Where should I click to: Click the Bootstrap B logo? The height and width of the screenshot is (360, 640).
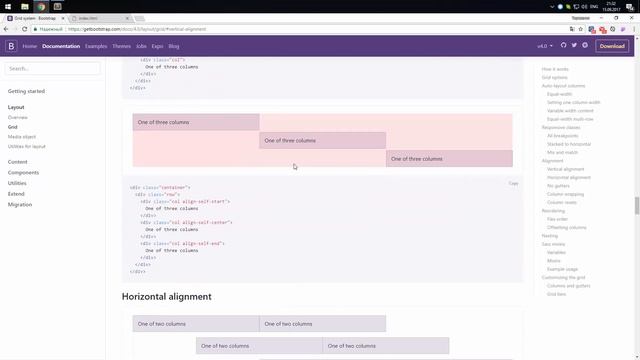(x=11, y=46)
